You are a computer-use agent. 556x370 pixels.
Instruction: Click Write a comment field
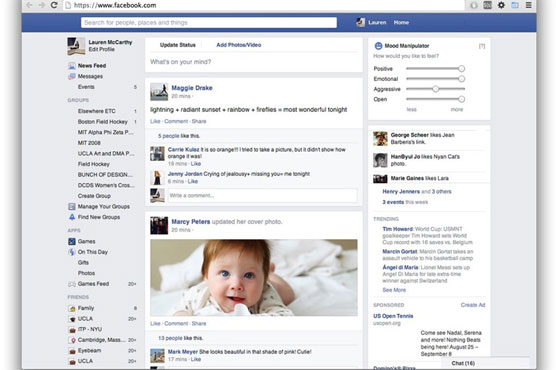point(262,195)
